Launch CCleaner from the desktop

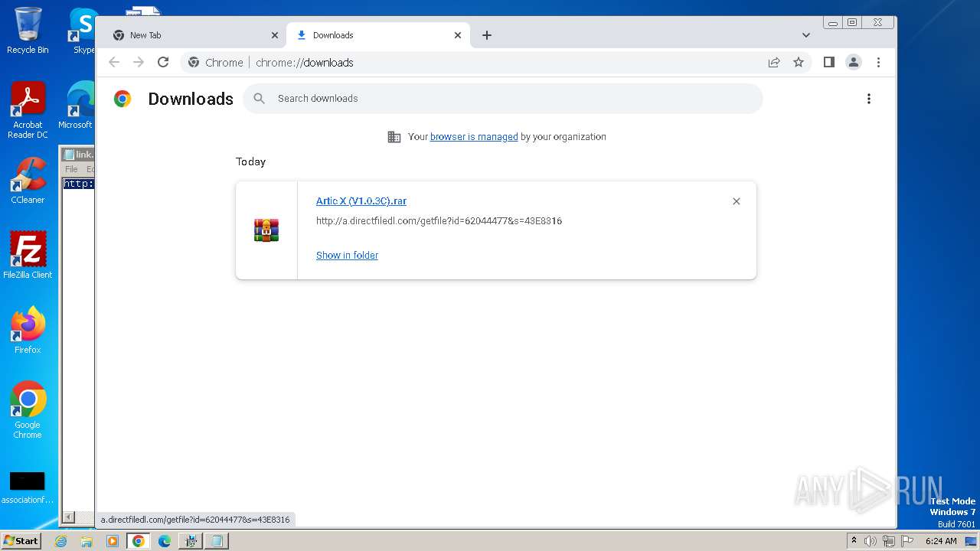(x=28, y=181)
